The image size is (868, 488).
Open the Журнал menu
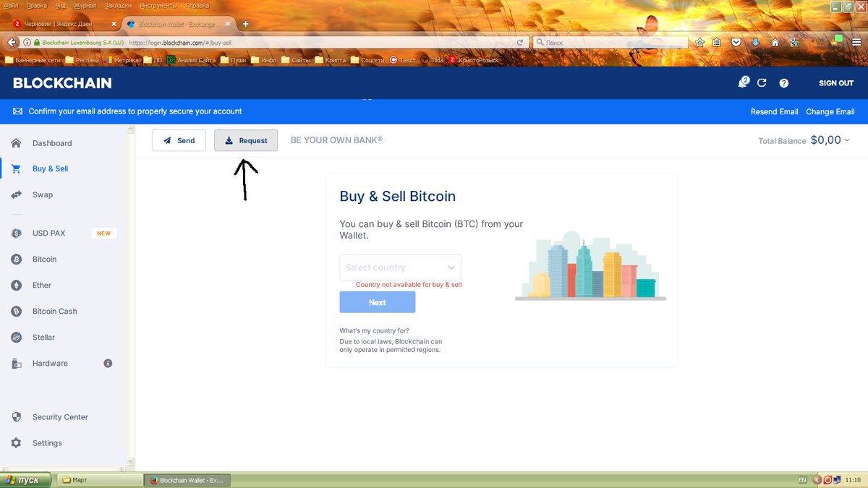[x=85, y=5]
